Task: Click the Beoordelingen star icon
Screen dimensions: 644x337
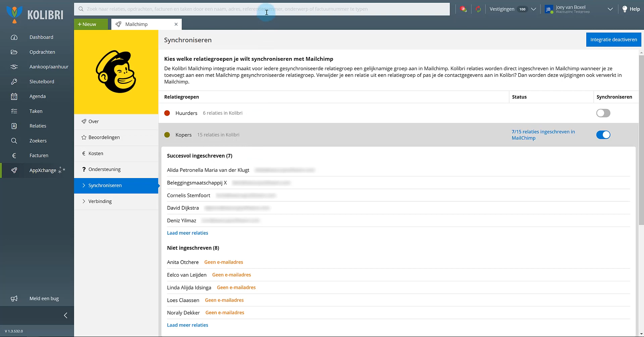Action: [x=84, y=137]
